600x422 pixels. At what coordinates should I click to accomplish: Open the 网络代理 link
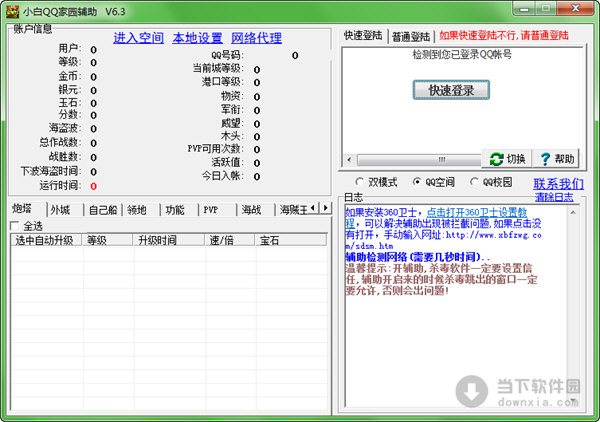click(x=256, y=38)
